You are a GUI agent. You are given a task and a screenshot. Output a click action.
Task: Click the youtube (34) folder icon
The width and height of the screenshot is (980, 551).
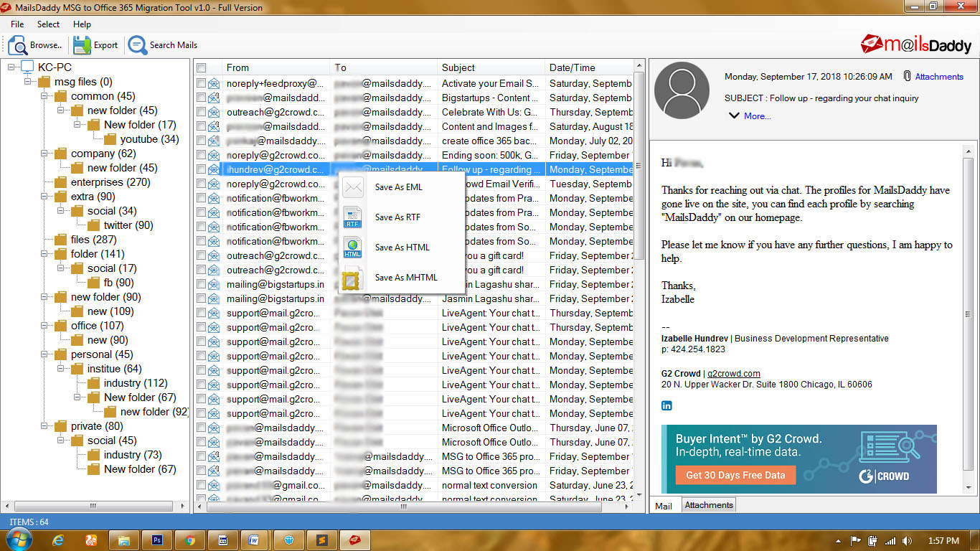coord(110,139)
